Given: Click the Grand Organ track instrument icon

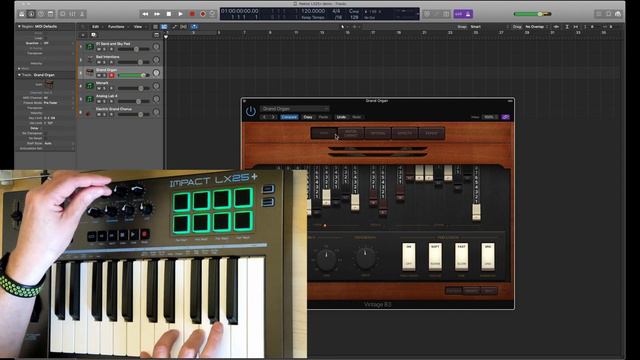Looking at the screenshot, I should coord(89,73).
